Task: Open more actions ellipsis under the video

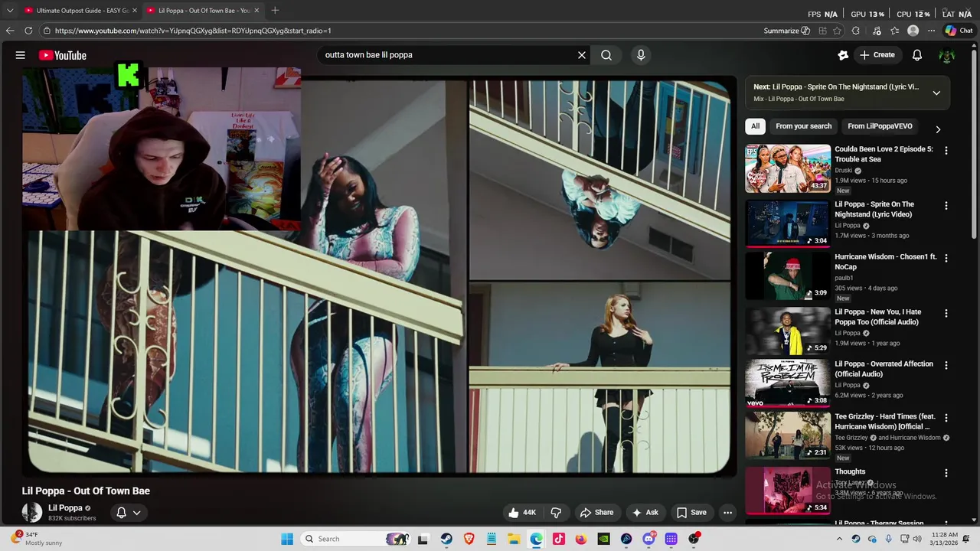Action: point(728,513)
